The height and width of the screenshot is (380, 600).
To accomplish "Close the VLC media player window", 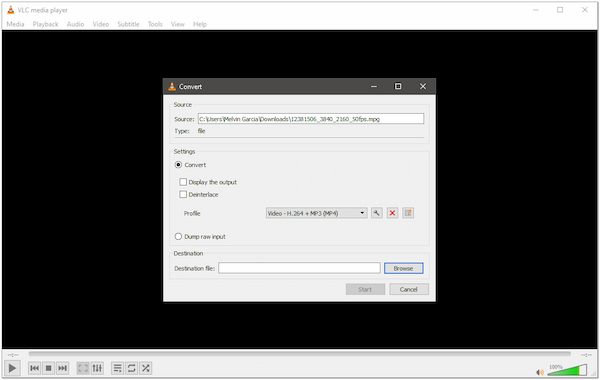I will click(585, 10).
